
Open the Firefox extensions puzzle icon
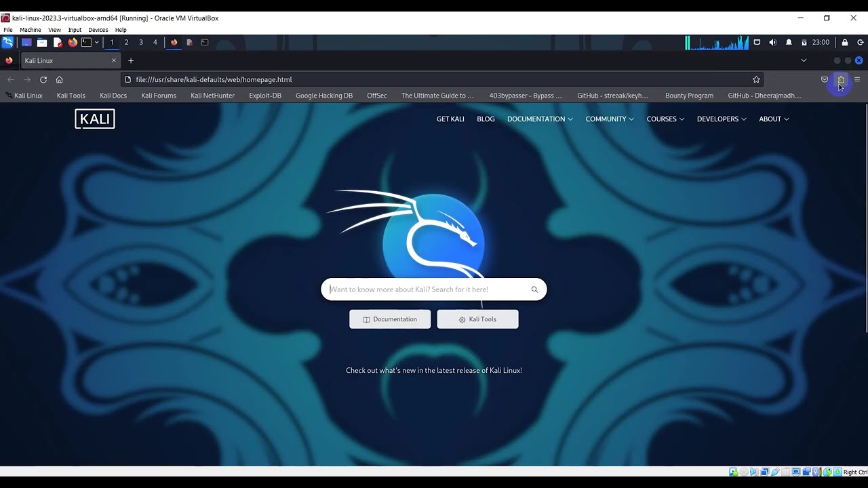pyautogui.click(x=841, y=79)
